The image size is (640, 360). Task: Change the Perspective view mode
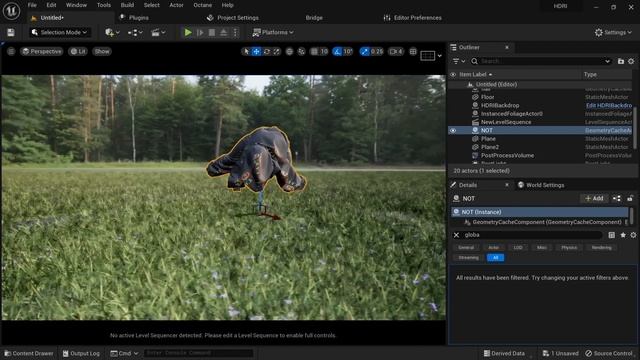tap(42, 51)
